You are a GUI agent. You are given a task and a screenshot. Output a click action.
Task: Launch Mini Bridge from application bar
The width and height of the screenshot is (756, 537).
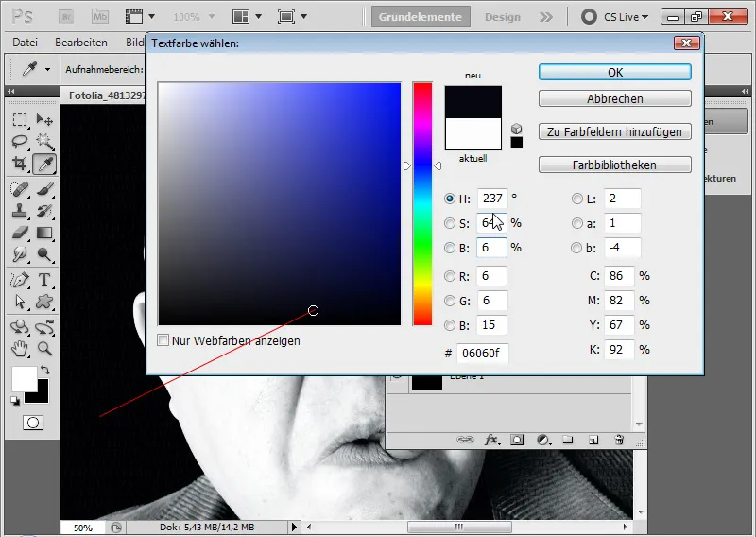(x=100, y=17)
